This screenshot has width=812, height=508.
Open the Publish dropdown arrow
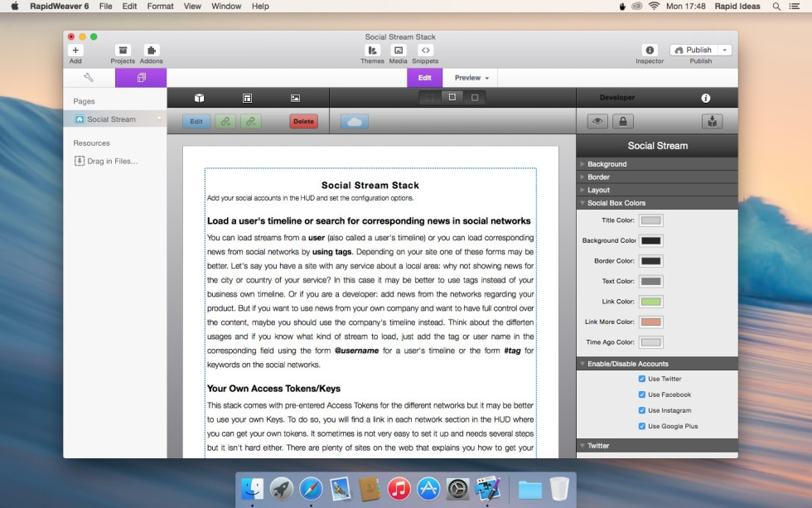(x=725, y=50)
